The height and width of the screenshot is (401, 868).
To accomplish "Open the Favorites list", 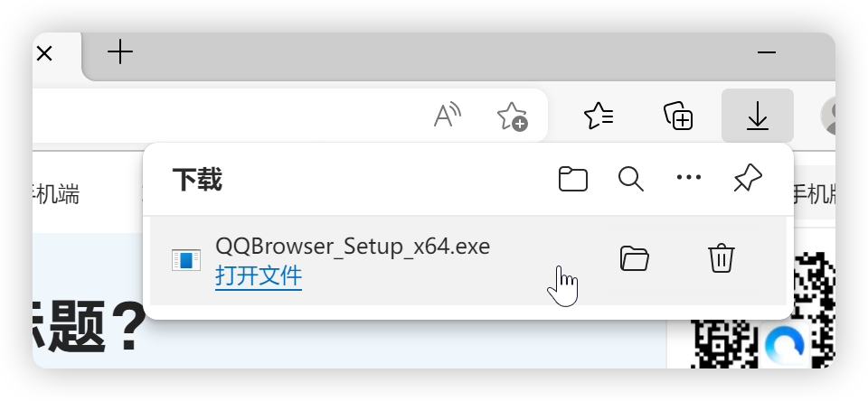I will 599,116.
